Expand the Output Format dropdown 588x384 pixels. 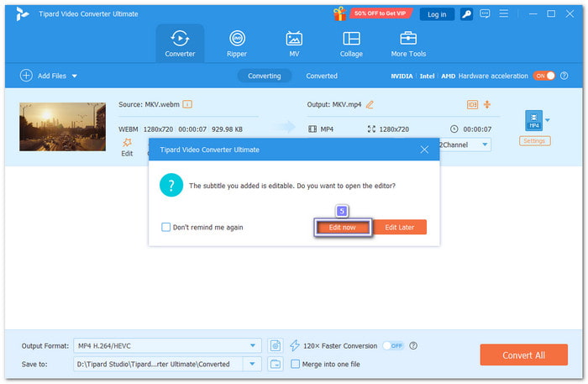(x=254, y=345)
